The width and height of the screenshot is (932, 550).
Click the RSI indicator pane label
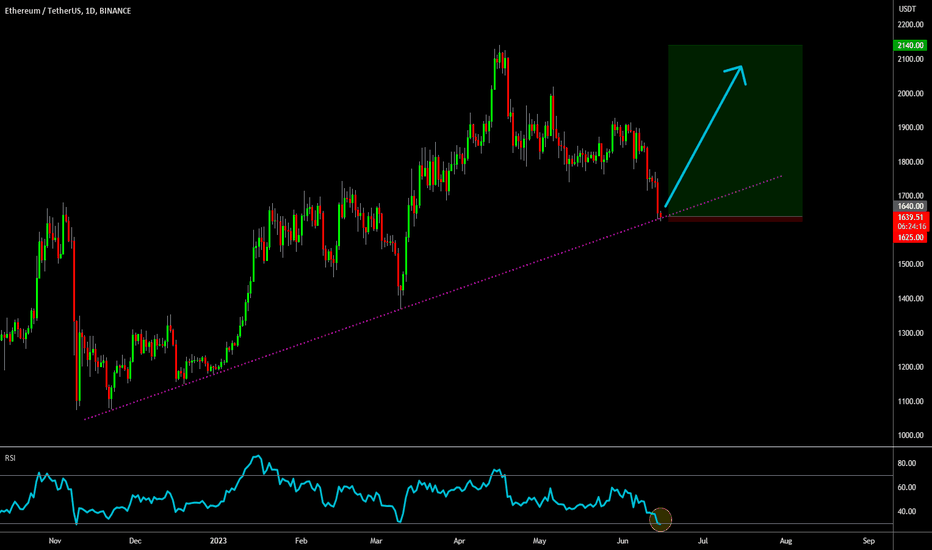click(x=10, y=458)
